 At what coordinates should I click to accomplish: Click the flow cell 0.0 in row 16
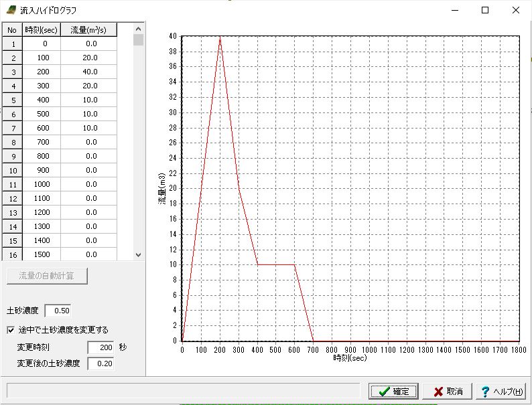pos(89,254)
